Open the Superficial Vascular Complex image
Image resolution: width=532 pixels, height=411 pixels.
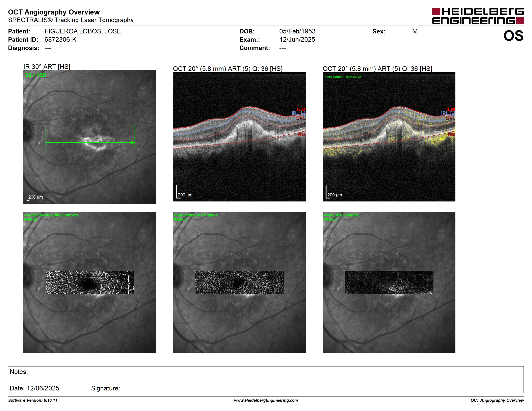coord(90,282)
